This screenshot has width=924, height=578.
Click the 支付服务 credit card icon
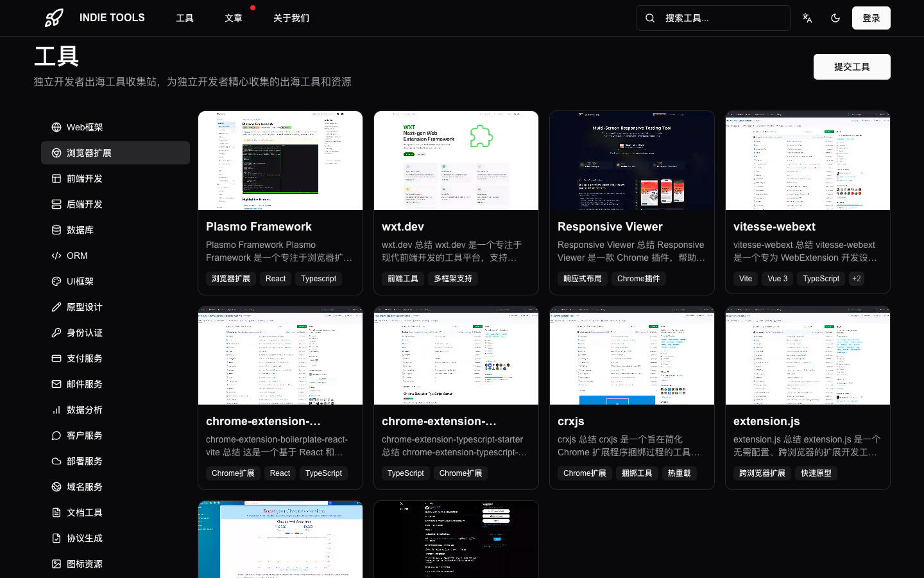point(56,358)
